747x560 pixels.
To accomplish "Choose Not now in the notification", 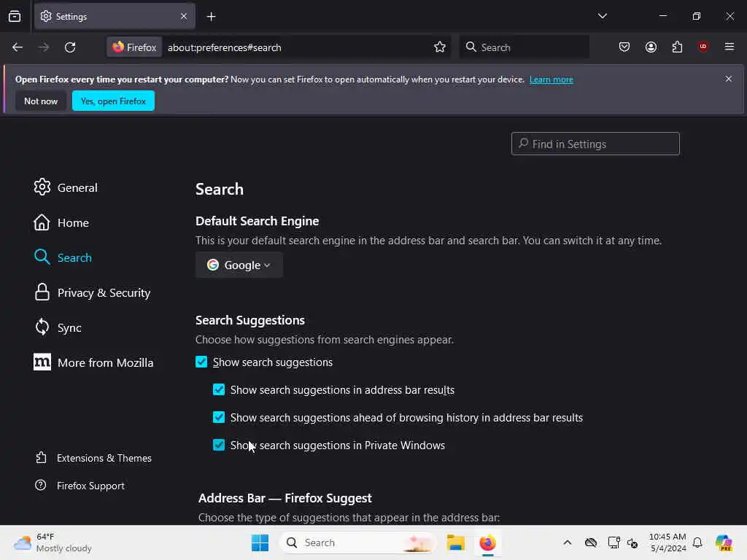I will point(41,101).
